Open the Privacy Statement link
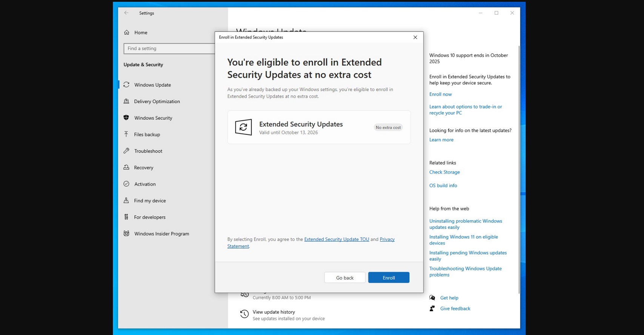 click(387, 239)
